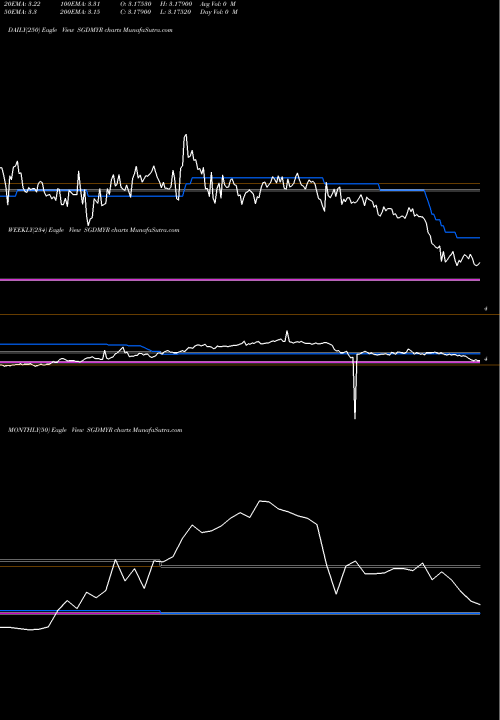The image size is (500, 720).
Task: Select the 200EMA: 3.15 value
Action: (x=80, y=12)
